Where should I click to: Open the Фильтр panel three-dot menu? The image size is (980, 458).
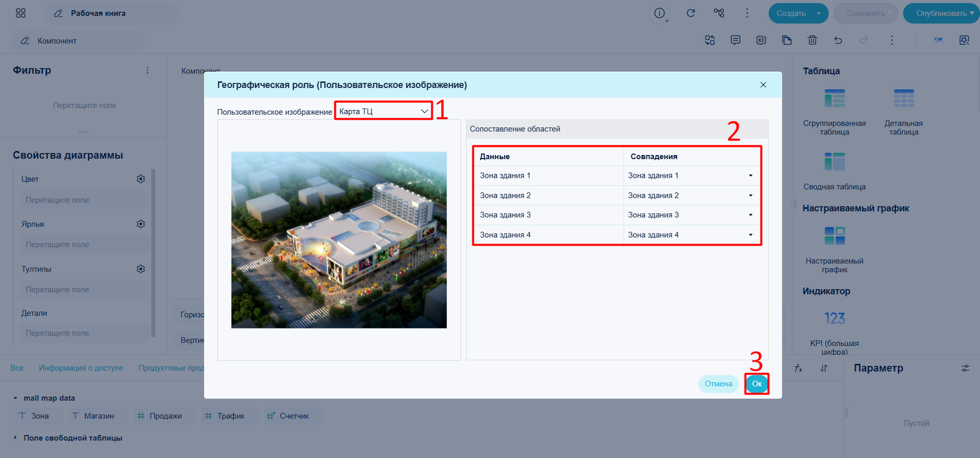click(x=147, y=70)
